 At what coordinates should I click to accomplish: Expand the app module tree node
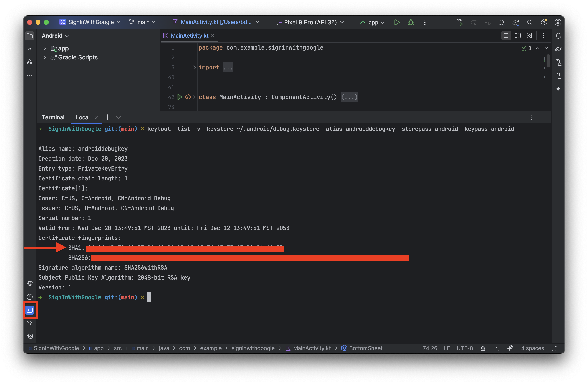(x=45, y=48)
